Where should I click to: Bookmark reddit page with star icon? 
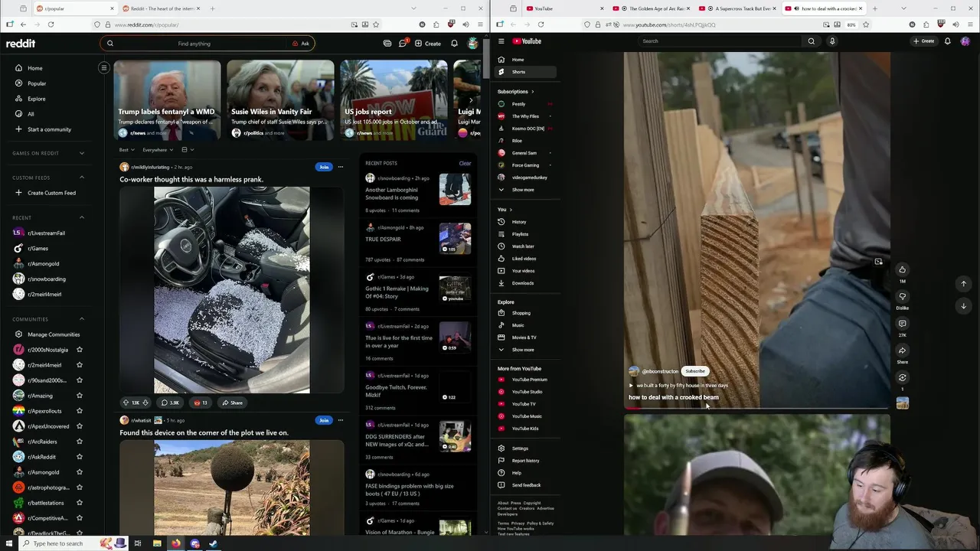click(x=377, y=24)
